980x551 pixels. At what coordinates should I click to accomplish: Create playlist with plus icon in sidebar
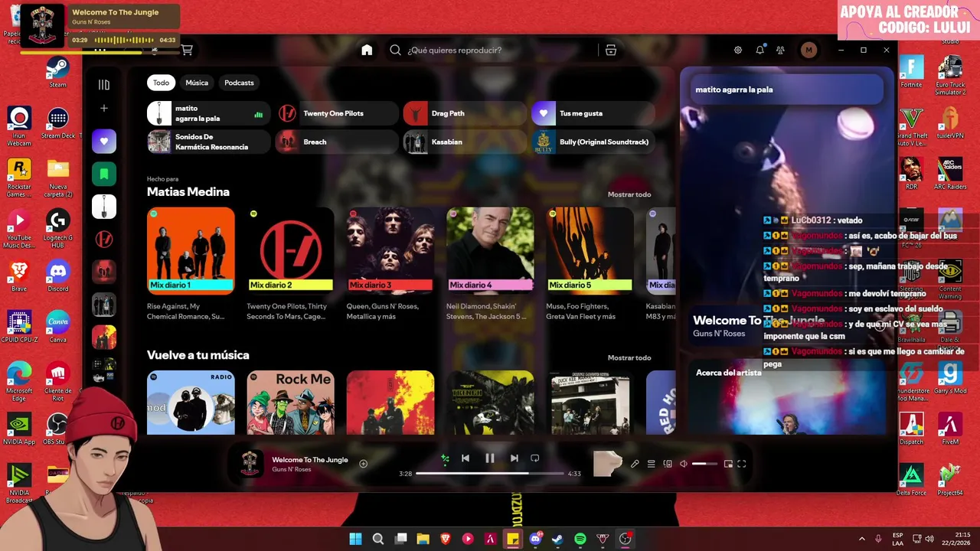pyautogui.click(x=104, y=109)
